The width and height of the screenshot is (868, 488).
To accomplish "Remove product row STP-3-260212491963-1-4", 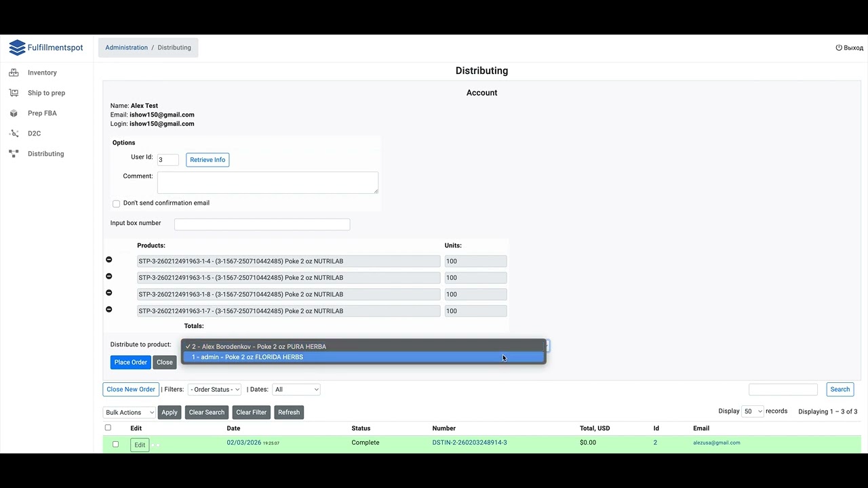I will click(108, 260).
